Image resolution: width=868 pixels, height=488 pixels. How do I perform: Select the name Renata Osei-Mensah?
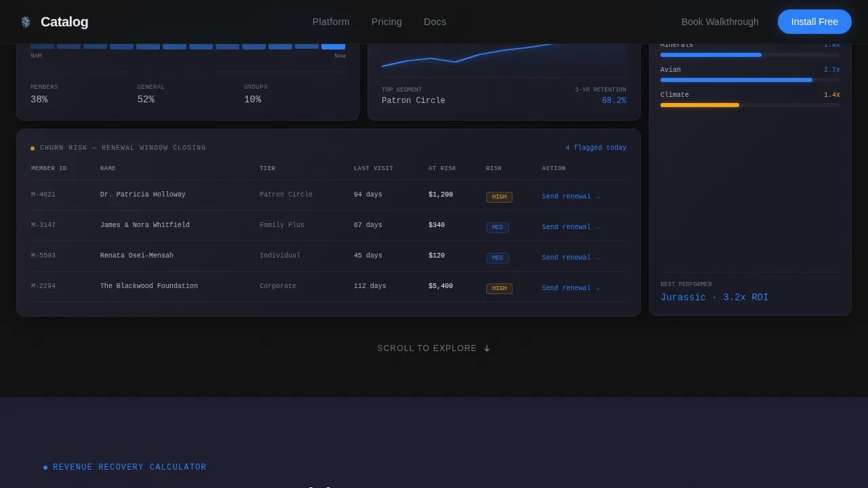coord(137,256)
